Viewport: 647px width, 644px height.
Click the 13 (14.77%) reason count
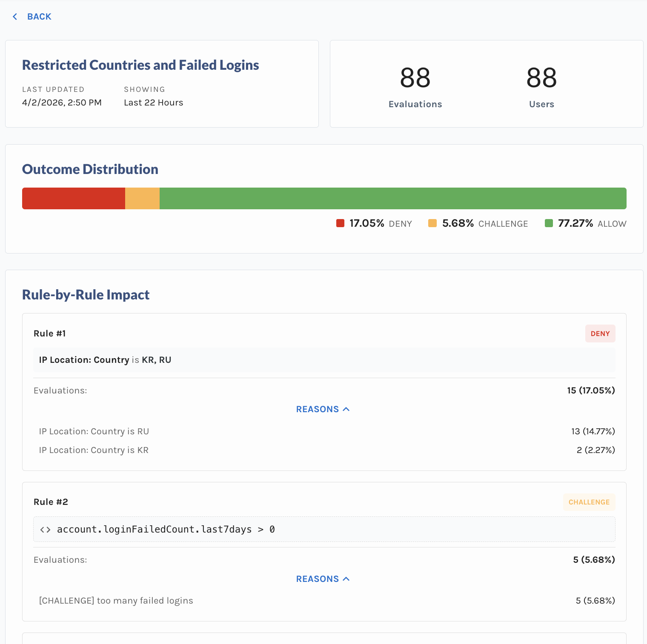[593, 431]
